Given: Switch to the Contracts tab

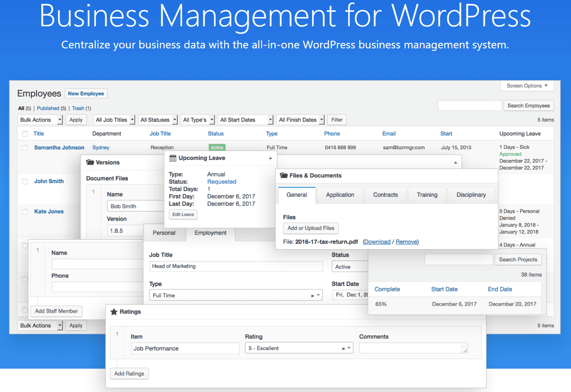Looking at the screenshot, I should [385, 195].
